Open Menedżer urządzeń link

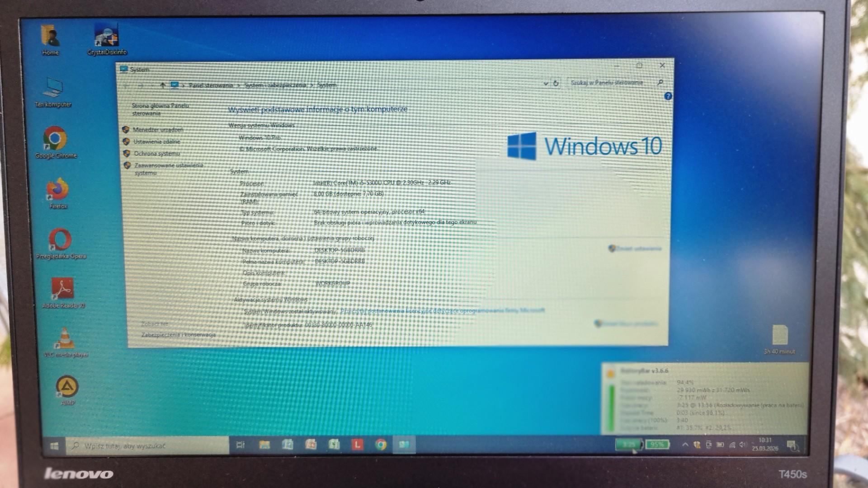(x=158, y=130)
